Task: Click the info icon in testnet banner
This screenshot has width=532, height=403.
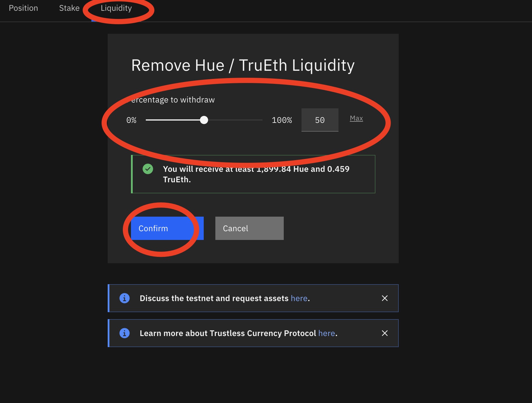Action: tap(125, 298)
